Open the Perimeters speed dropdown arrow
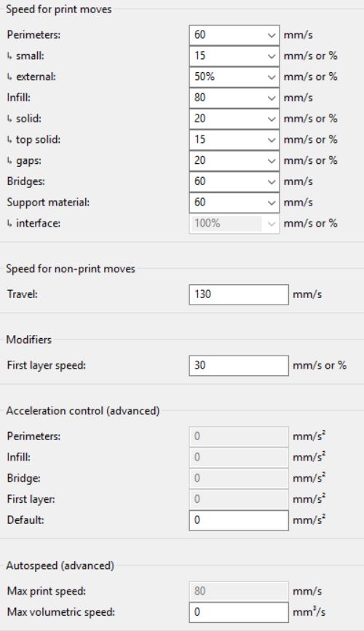 click(272, 35)
